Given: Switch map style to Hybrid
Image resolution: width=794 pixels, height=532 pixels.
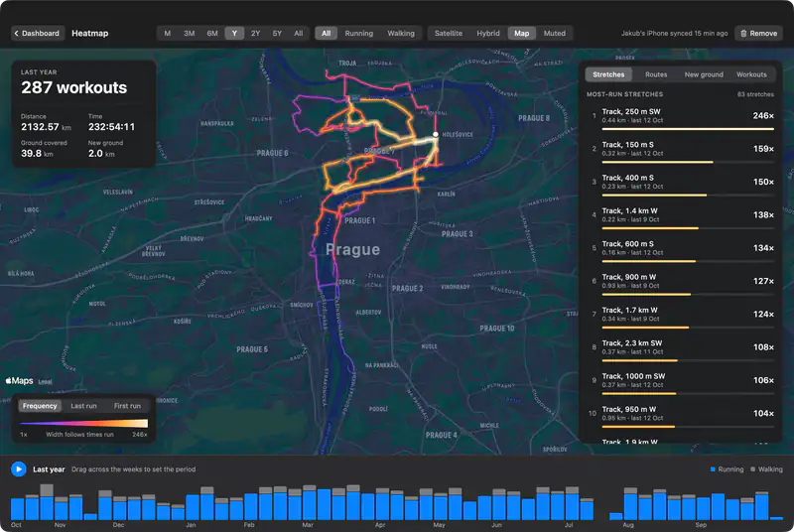Looking at the screenshot, I should (x=488, y=34).
